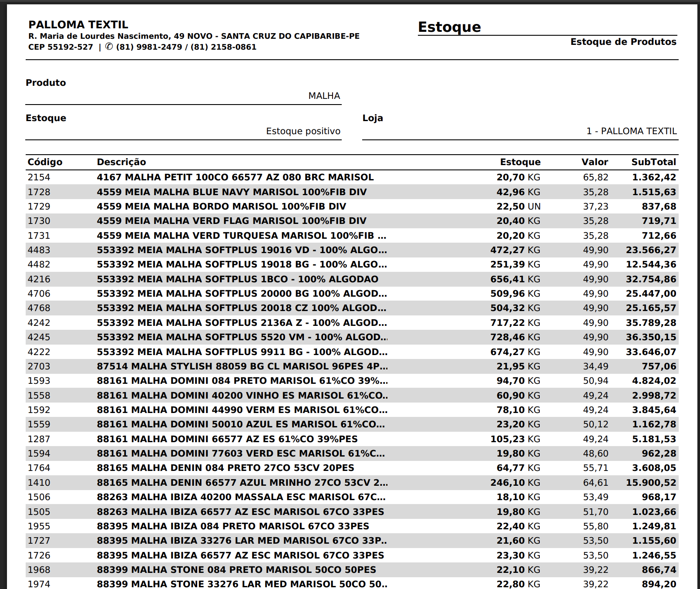Select row with code 2154
Screen dimensions: 700x589
(x=39, y=177)
